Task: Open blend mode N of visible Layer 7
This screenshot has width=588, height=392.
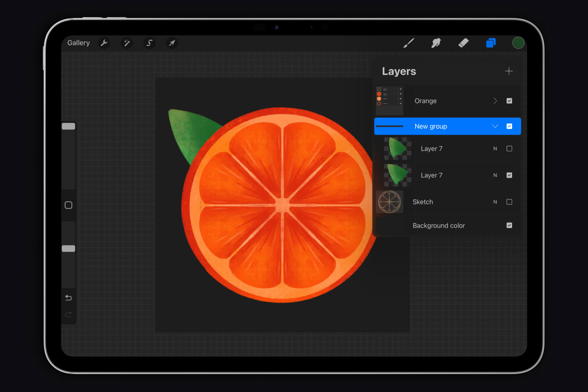Action: (495, 175)
